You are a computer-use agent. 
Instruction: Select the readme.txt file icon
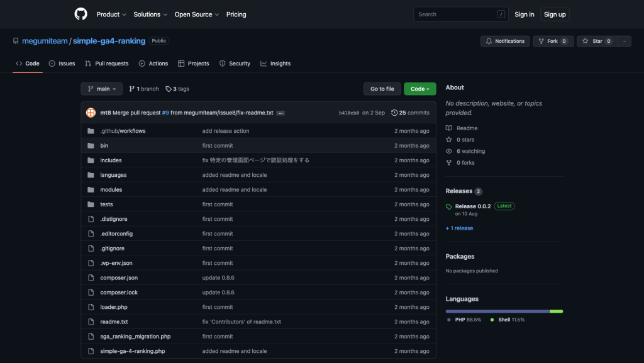coord(91,322)
